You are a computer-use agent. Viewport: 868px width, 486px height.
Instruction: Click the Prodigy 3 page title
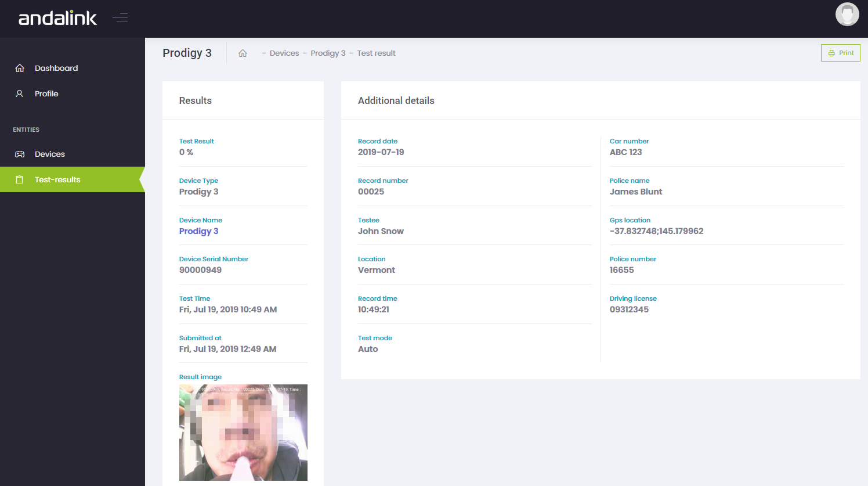[x=187, y=53]
